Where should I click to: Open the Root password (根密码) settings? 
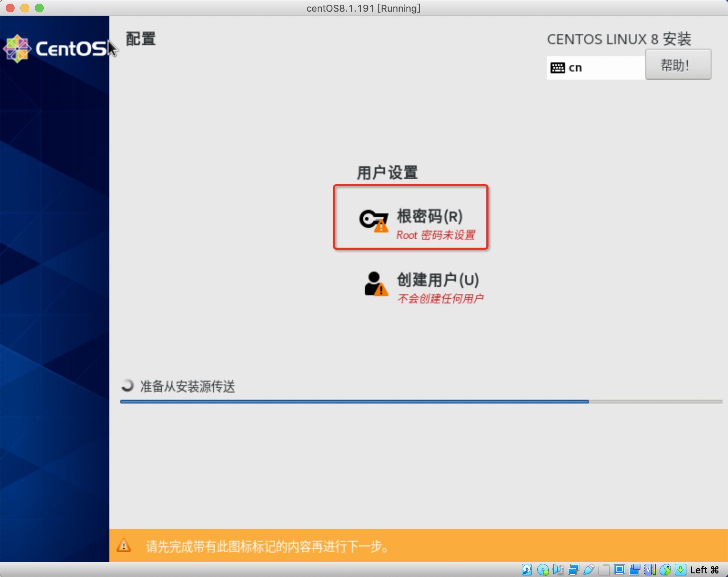click(430, 217)
